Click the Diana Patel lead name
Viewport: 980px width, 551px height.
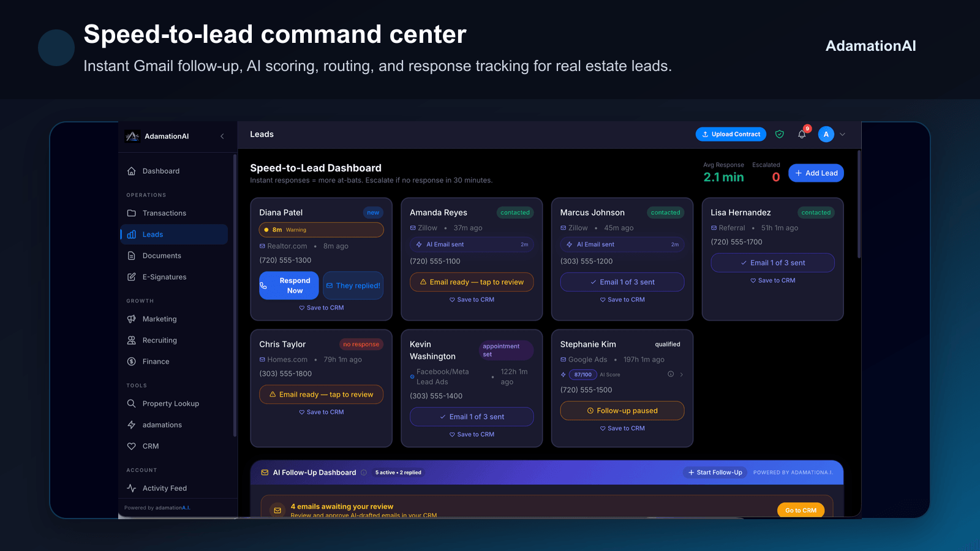(x=281, y=212)
